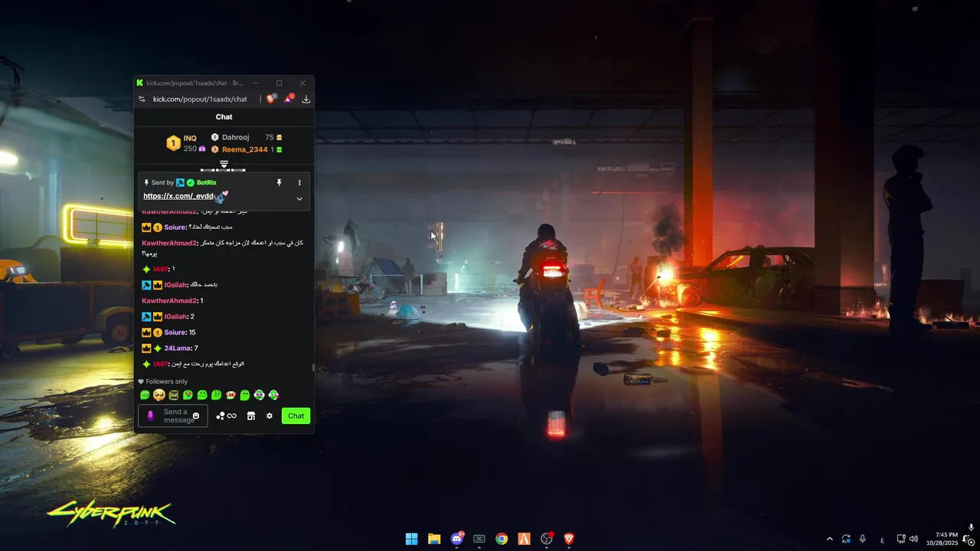Click the tray sync status icon
The height and width of the screenshot is (551, 980).
(x=846, y=539)
